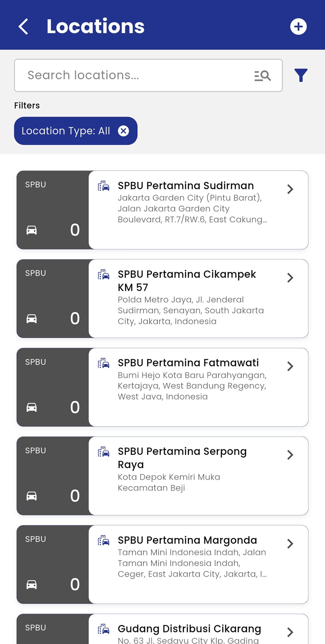Expand the SPBU Pertamina Margonda chevron

click(290, 543)
